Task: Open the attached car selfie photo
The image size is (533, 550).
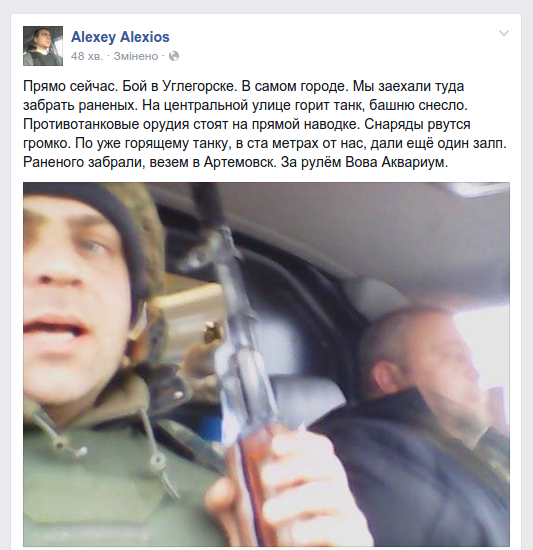Action: click(266, 364)
